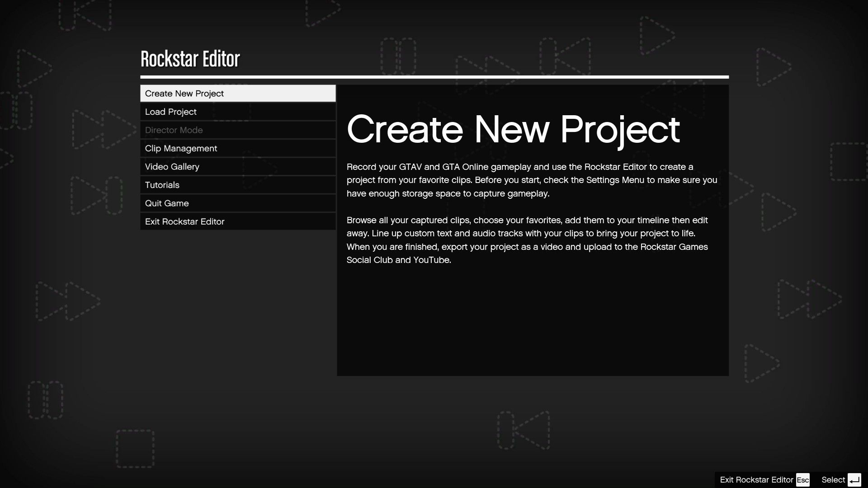Click the paragraph starting 'Browse all your'
This screenshot has width=868, height=488.
coord(527,240)
